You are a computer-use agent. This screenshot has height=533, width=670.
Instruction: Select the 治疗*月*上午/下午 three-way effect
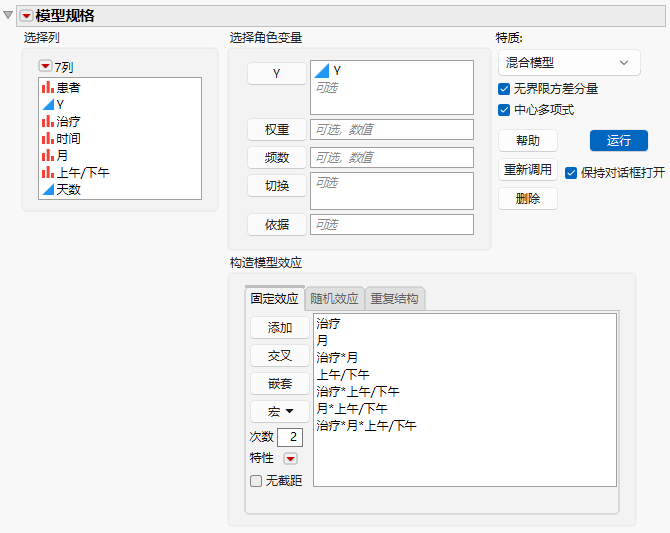(x=366, y=426)
